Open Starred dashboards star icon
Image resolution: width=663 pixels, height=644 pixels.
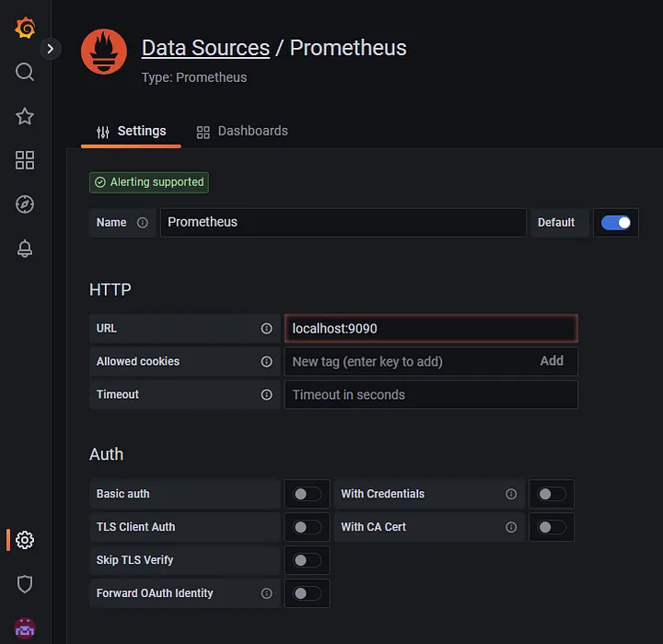point(25,116)
